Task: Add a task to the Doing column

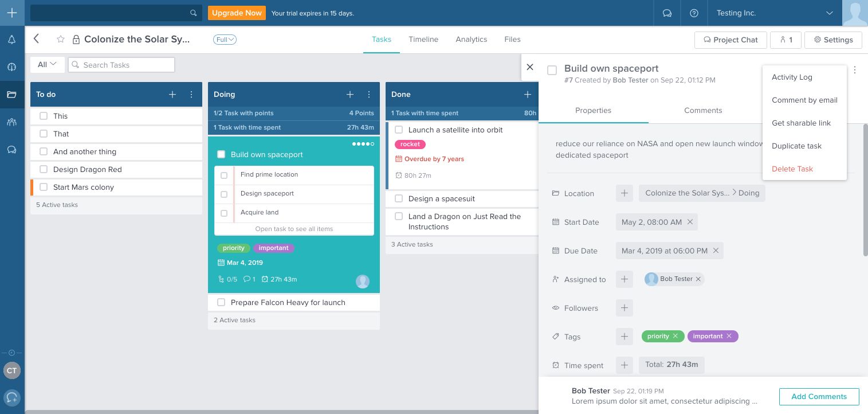Action: (x=350, y=95)
